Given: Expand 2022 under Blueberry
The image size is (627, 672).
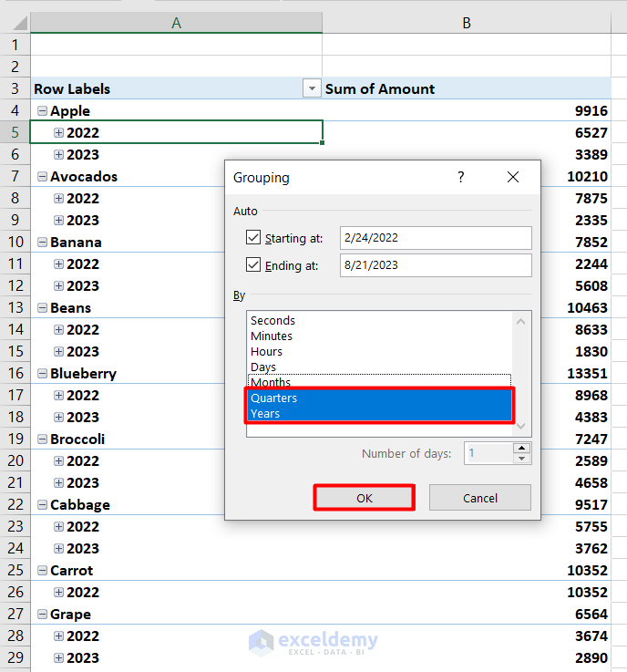Looking at the screenshot, I should coord(58,395).
